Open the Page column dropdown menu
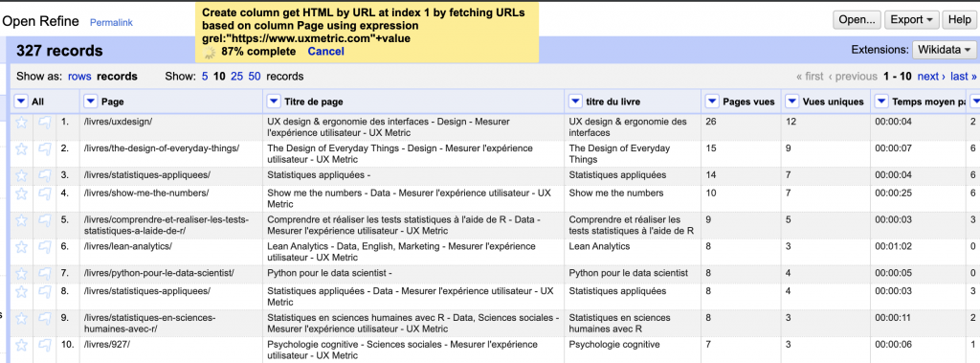This screenshot has height=363, width=980. (x=91, y=102)
